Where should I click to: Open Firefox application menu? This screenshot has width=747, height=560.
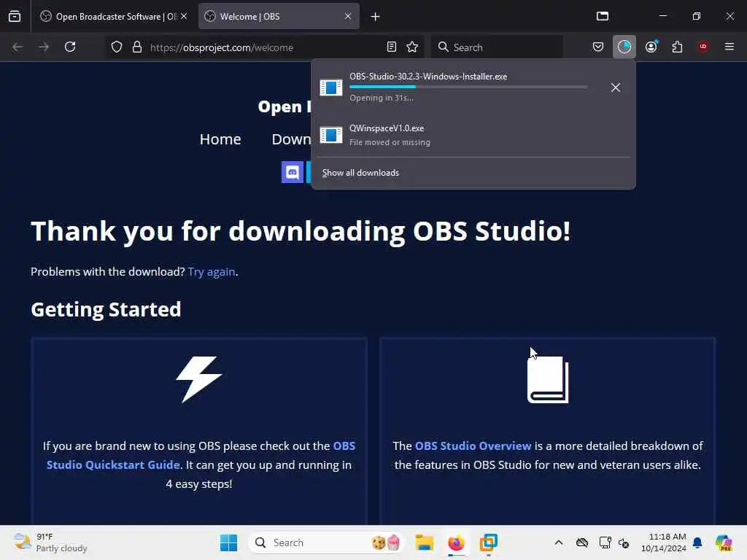coord(729,47)
